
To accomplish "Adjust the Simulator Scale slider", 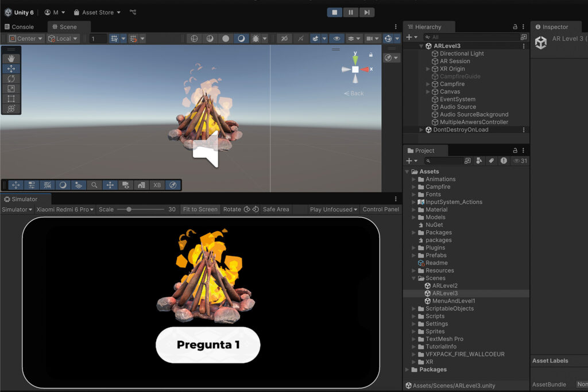I will point(129,209).
